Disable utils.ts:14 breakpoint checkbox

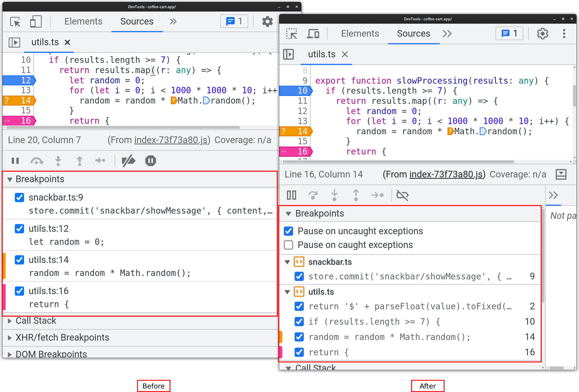tap(20, 259)
